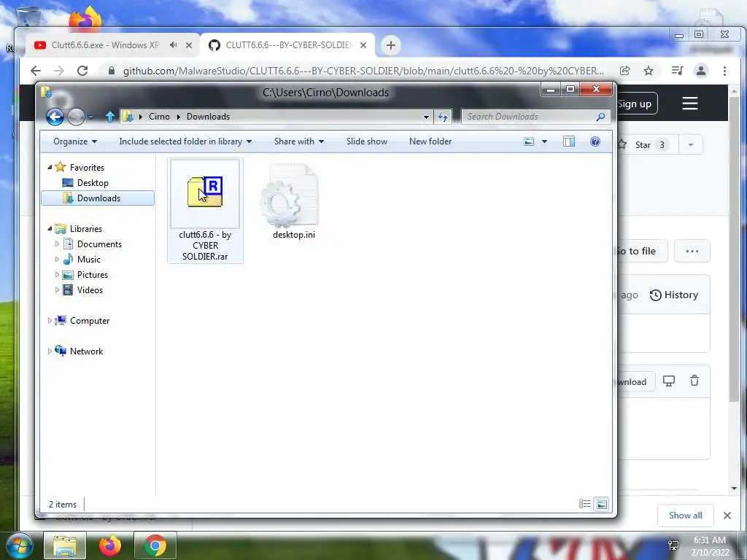Close the Clutt6.6.6.exe YouTube tab
The width and height of the screenshot is (747, 560).
click(x=189, y=45)
